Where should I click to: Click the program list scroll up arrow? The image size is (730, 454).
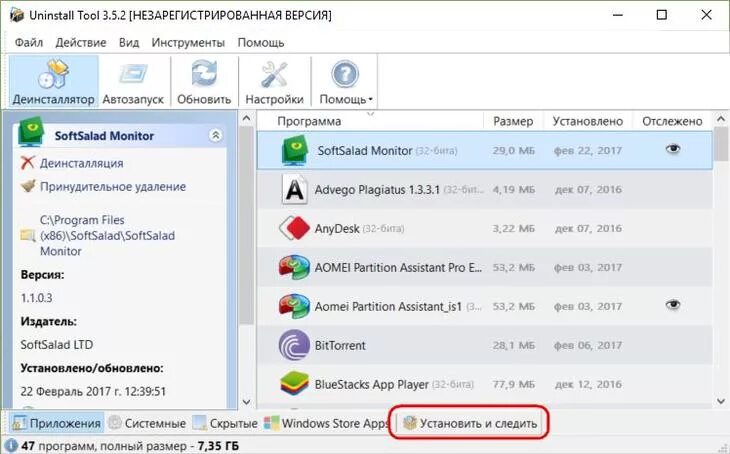721,118
